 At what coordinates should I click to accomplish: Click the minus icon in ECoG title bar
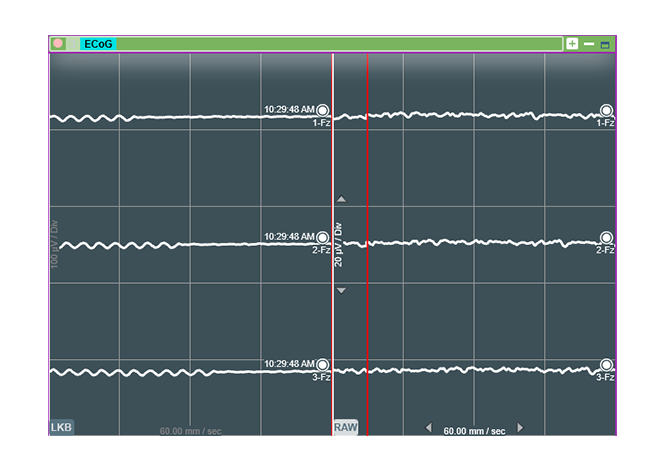pyautogui.click(x=589, y=44)
